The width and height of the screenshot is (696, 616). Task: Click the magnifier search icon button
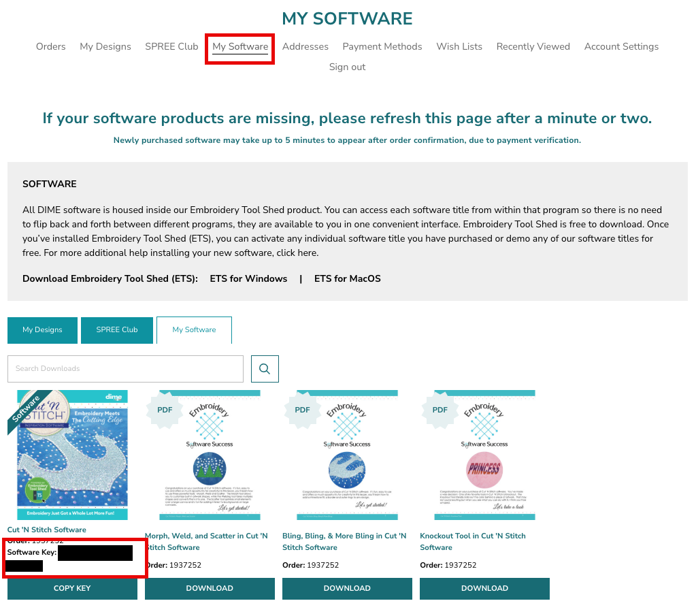click(x=265, y=369)
